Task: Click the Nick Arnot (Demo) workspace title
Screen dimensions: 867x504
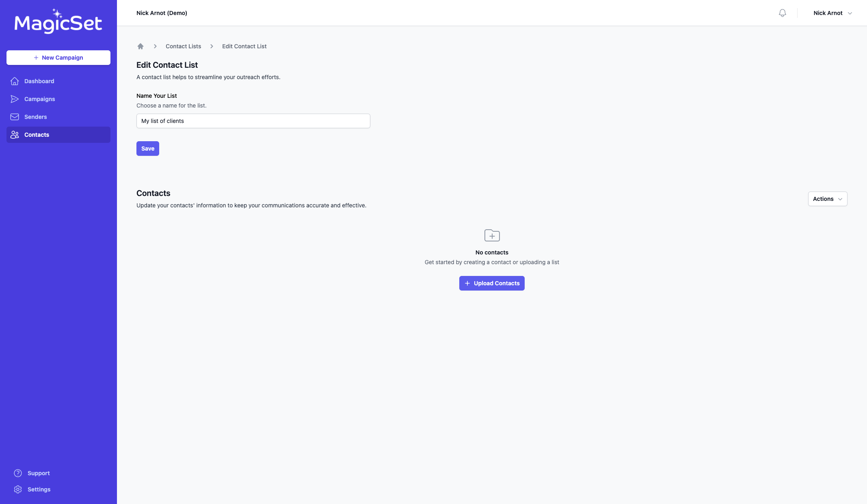Action: pos(162,13)
